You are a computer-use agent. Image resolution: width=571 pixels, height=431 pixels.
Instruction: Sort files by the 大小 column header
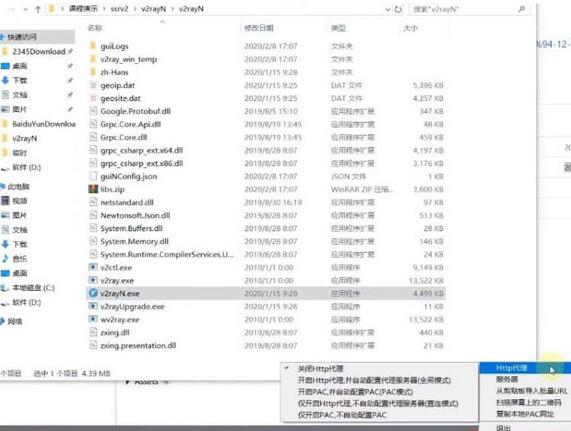click(x=410, y=28)
